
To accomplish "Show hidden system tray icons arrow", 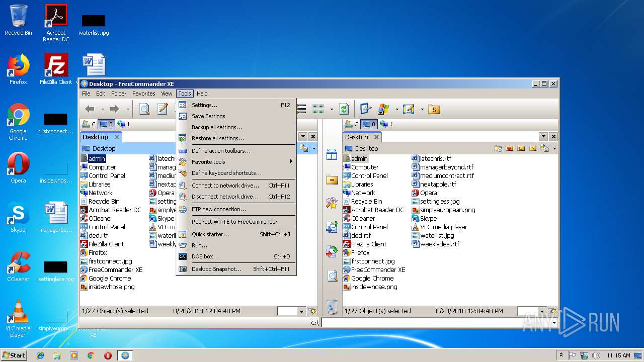I will pos(561,355).
